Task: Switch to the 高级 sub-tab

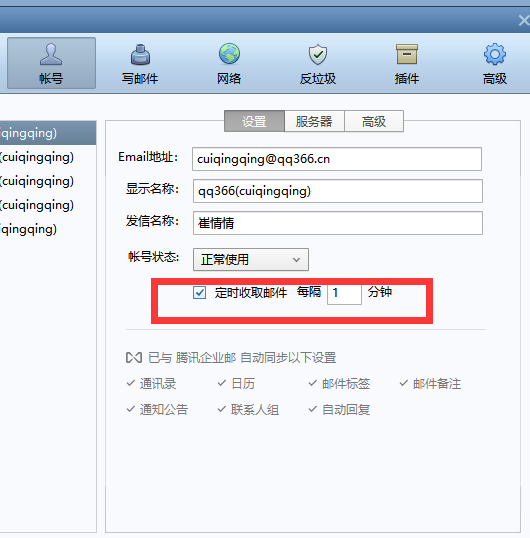Action: tap(374, 121)
